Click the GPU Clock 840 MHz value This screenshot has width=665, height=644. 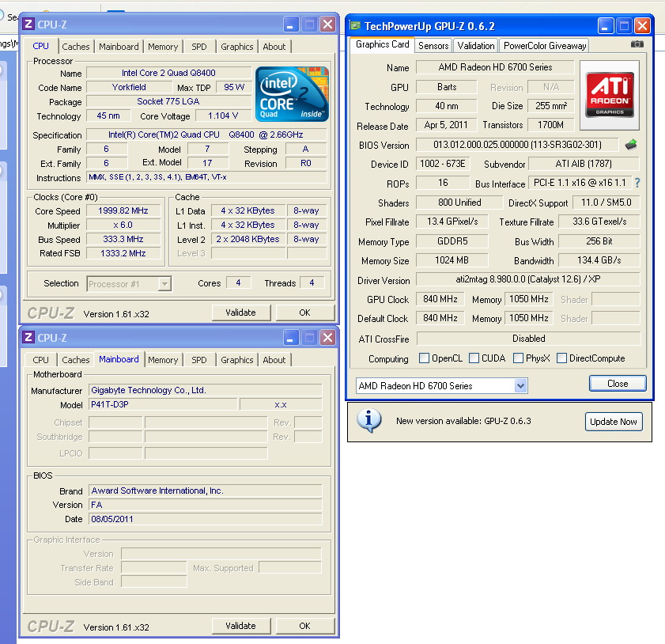[x=440, y=299]
